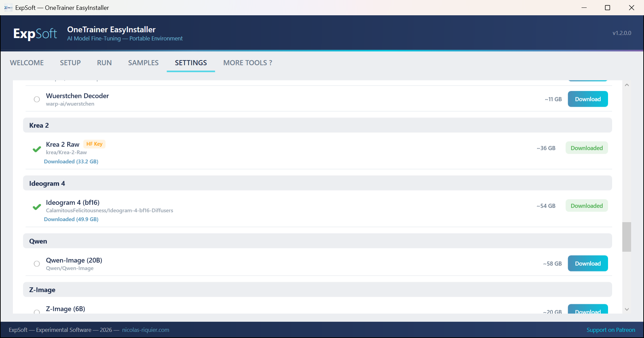Click the v1.2.0.0 version label
644x338 pixels.
622,33
